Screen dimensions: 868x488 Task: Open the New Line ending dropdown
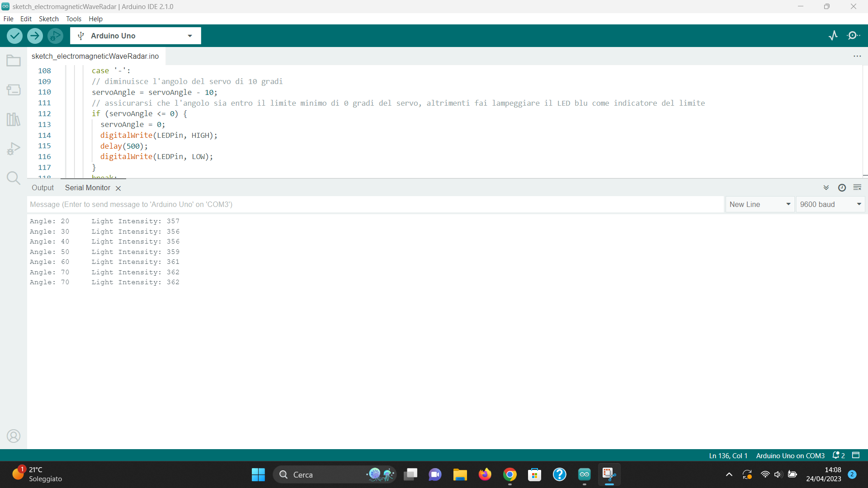(x=759, y=204)
